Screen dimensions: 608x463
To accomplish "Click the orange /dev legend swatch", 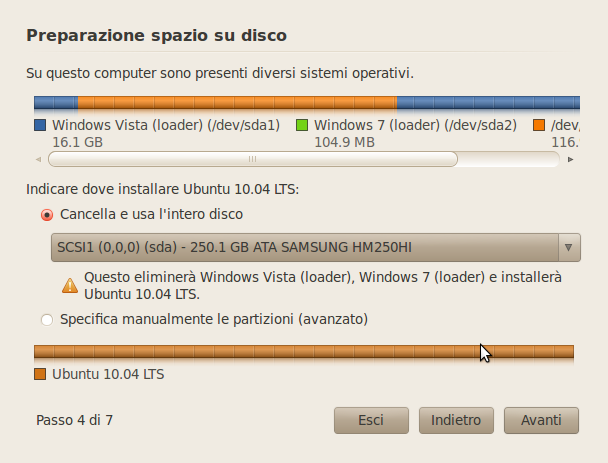I will tap(539, 126).
